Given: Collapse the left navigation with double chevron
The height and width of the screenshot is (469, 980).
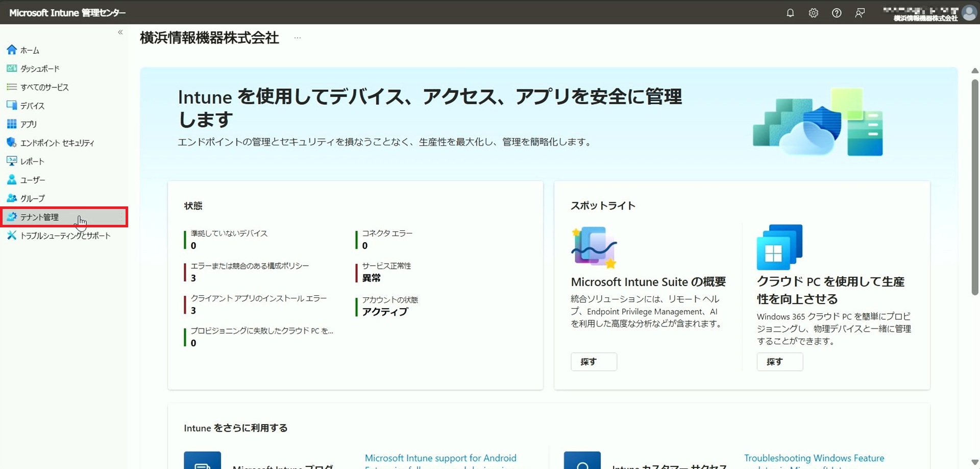Looking at the screenshot, I should click(x=120, y=32).
